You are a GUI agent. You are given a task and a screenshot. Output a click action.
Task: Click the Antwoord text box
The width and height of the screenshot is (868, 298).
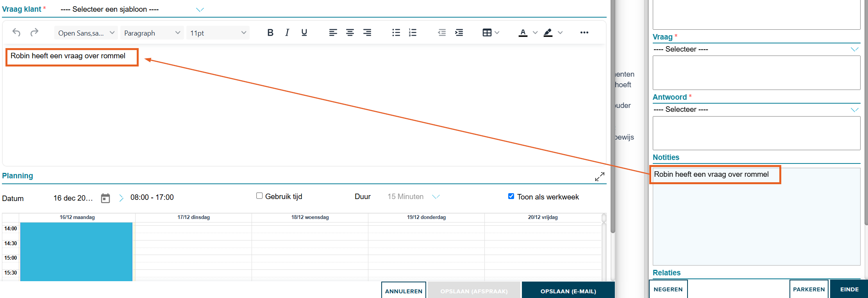[756, 133]
